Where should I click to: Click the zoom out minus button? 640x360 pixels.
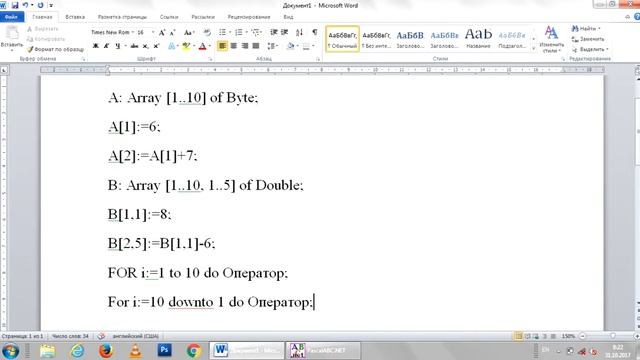582,336
